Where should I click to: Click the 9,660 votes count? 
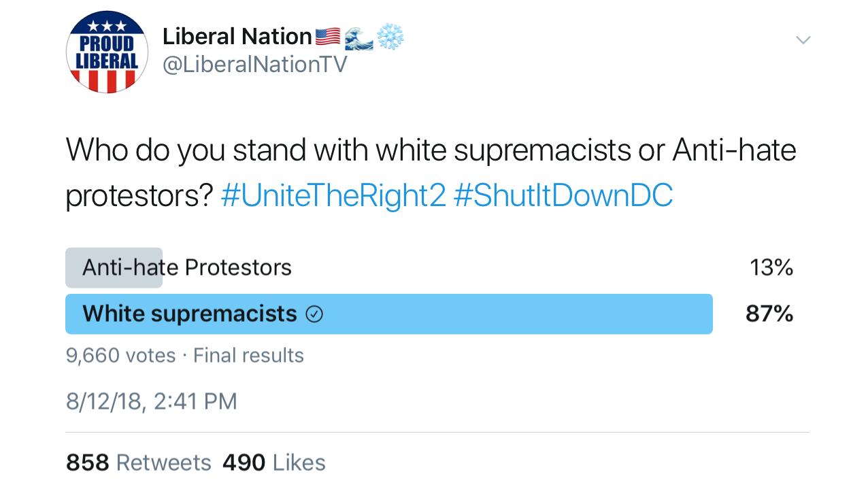point(120,356)
